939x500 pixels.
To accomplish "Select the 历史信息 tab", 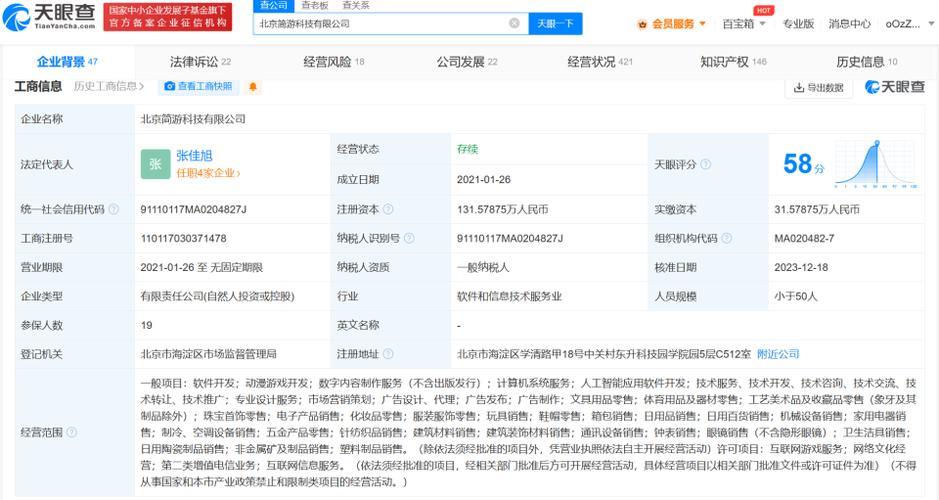I will click(867, 62).
